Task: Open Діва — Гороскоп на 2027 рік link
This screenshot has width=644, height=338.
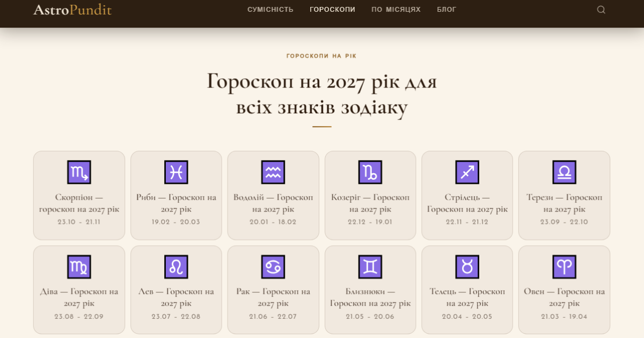Action: [79, 298]
